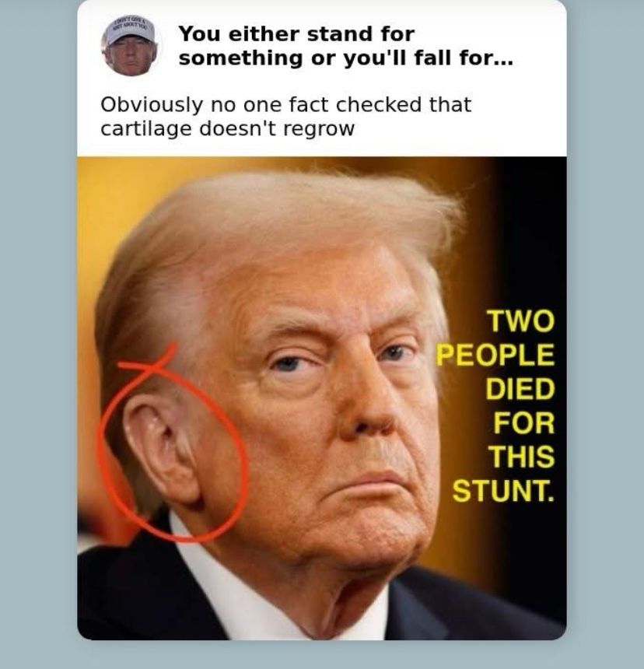Click the yellow word "DIED"
Screen dimensions: 644x669
[520, 388]
